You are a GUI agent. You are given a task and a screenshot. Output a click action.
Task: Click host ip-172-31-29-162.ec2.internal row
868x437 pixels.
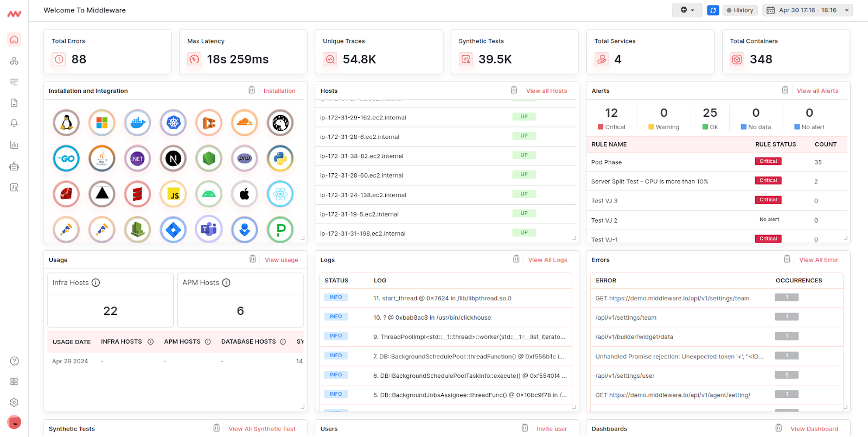[446, 117]
